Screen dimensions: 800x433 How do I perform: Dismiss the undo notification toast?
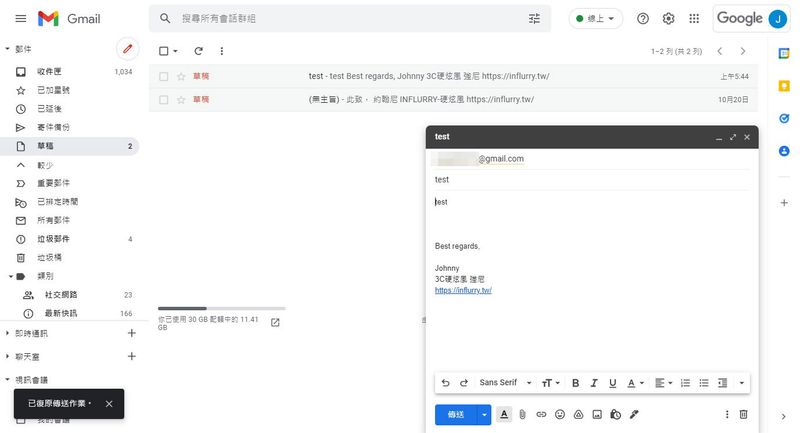tap(109, 404)
